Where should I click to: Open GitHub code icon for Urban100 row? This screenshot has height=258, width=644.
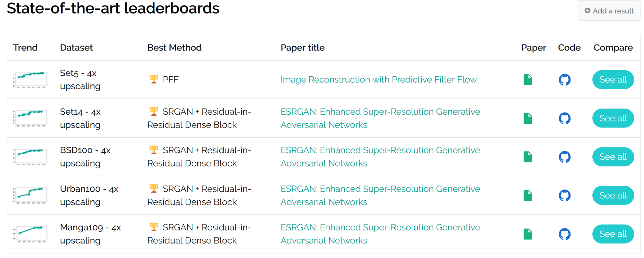coord(564,196)
